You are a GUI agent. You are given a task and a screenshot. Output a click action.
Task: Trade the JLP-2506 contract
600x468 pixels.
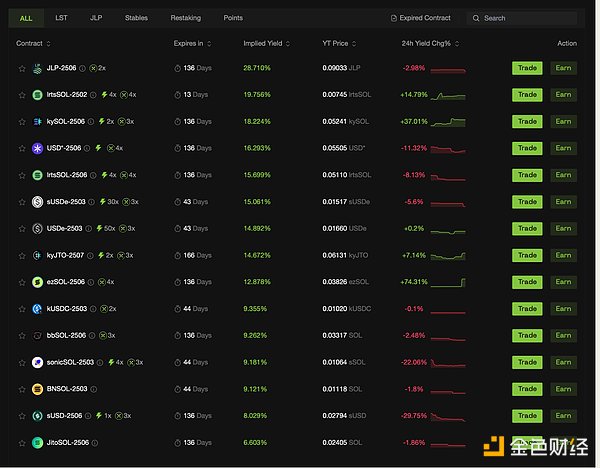527,68
